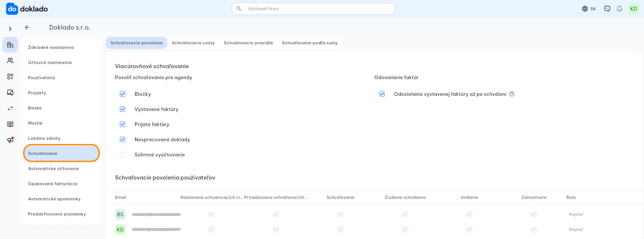Click the Rola column header
Screen dimensions: 644x239
(571, 198)
